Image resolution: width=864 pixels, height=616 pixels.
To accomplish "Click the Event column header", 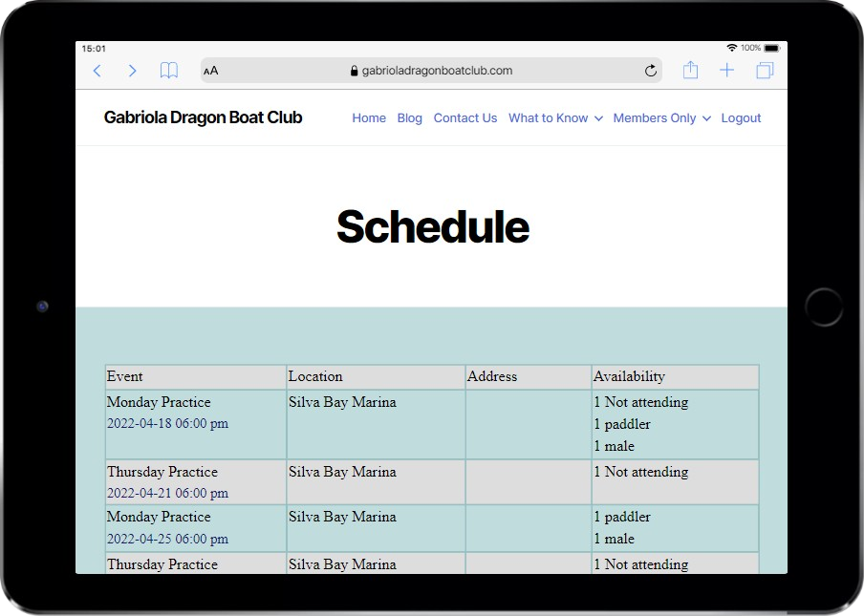I will click(x=124, y=376).
